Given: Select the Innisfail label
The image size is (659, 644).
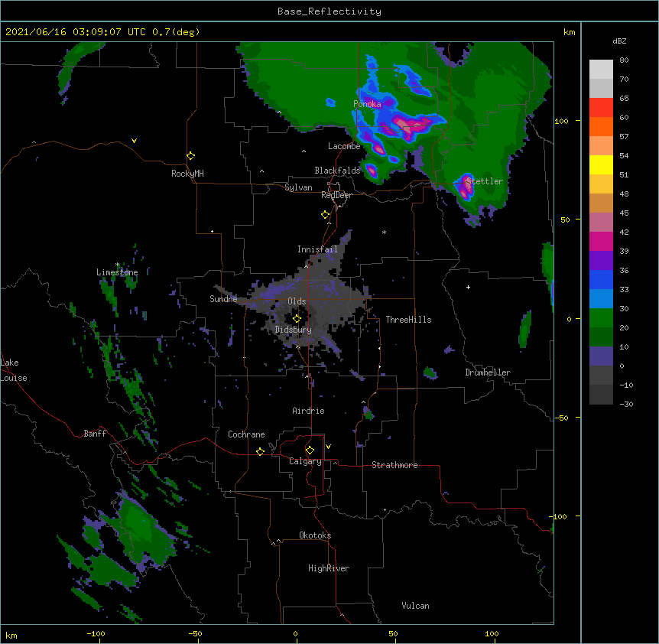Looking at the screenshot, I should [317, 249].
